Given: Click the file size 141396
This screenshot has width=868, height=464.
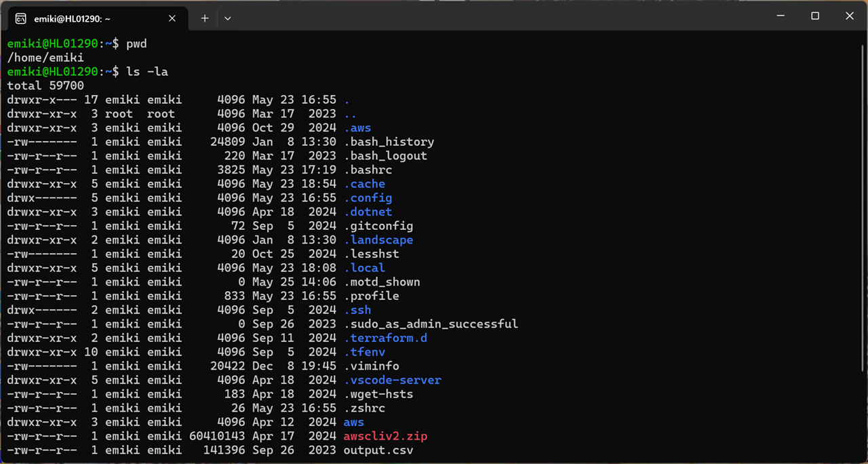Looking at the screenshot, I should coord(224,450).
